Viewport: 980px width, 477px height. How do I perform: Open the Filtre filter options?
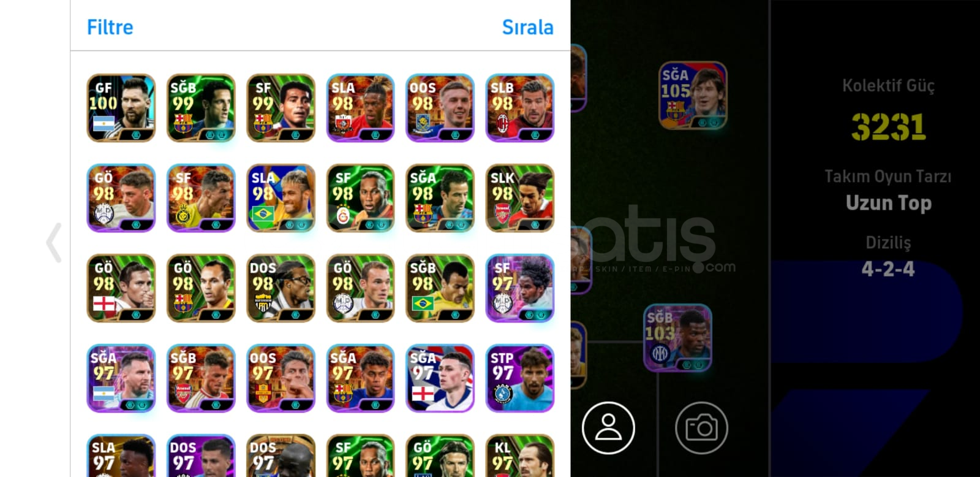point(110,27)
